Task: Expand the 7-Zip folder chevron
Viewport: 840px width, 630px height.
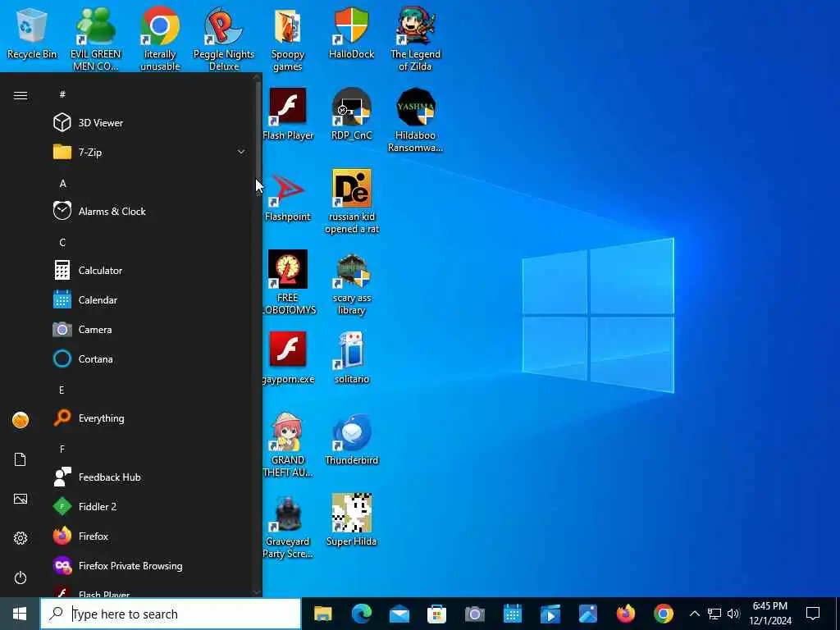Action: pyautogui.click(x=241, y=152)
